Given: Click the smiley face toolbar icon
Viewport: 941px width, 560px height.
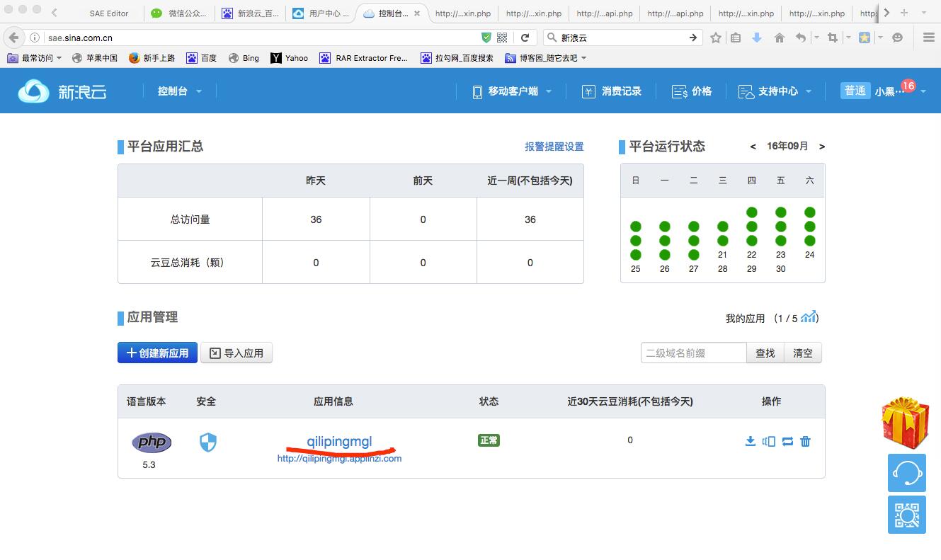Looking at the screenshot, I should click(897, 38).
